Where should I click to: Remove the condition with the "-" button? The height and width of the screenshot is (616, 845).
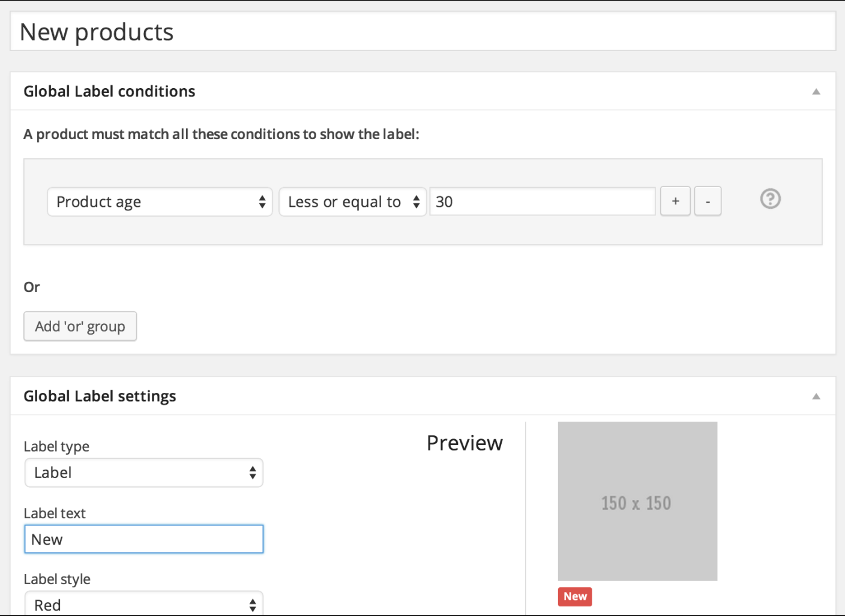(708, 201)
